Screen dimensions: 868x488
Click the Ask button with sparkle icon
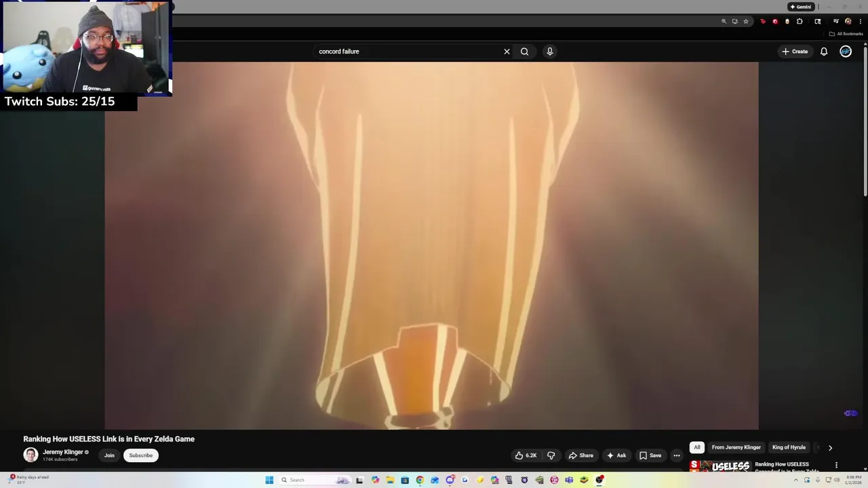pos(616,455)
